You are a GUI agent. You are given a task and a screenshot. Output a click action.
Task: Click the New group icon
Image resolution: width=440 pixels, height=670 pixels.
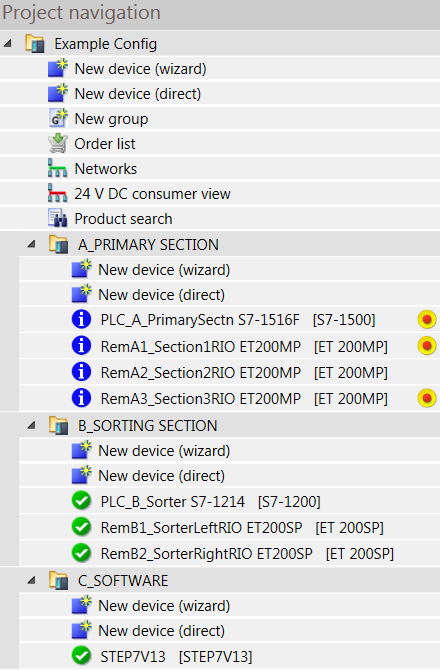point(58,118)
